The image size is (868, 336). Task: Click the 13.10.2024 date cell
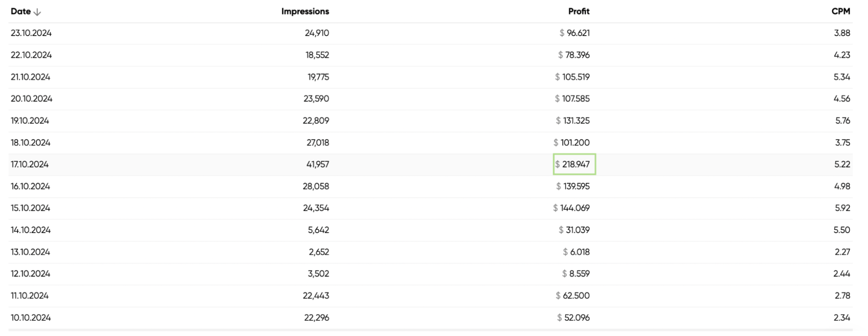[x=30, y=252]
